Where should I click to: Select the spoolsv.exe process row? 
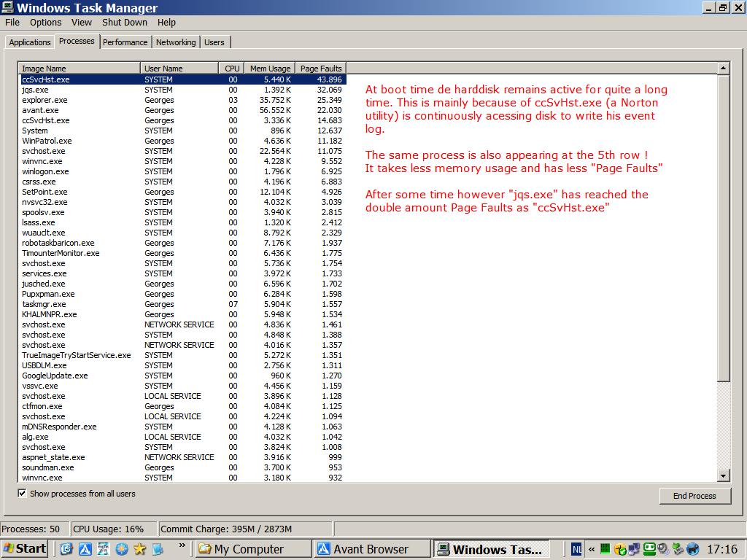(x=182, y=212)
